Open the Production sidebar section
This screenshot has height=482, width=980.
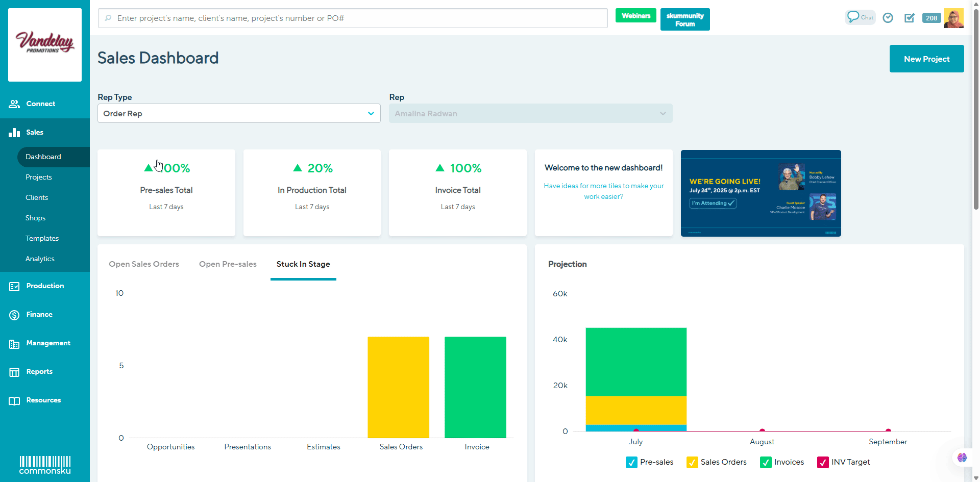pyautogui.click(x=45, y=286)
